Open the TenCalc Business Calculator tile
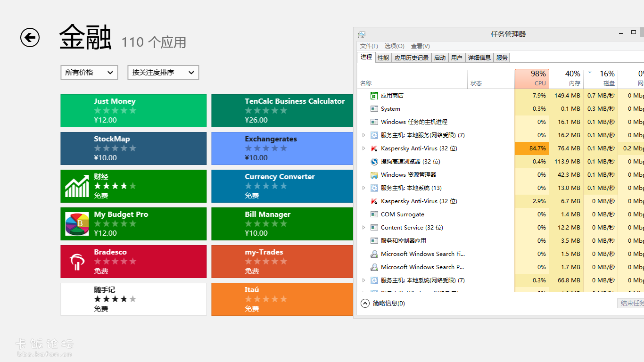Image resolution: width=644 pixels, height=362 pixels. click(282, 111)
